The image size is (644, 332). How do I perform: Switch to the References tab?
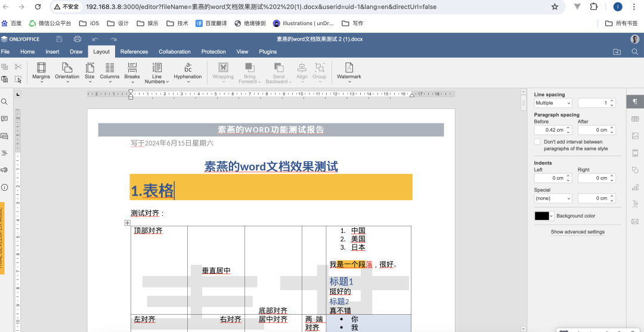pos(134,52)
